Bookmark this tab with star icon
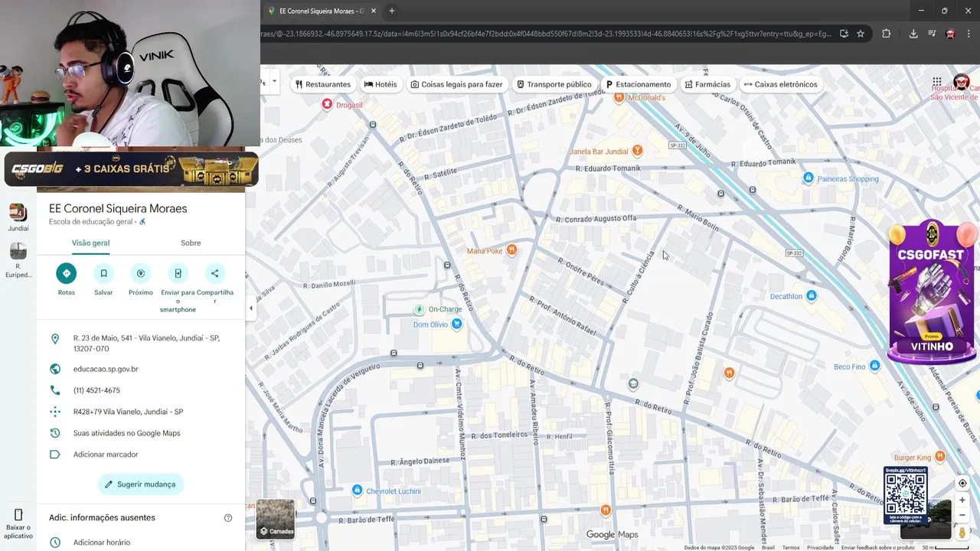Image resolution: width=980 pixels, height=551 pixels. coord(861,34)
